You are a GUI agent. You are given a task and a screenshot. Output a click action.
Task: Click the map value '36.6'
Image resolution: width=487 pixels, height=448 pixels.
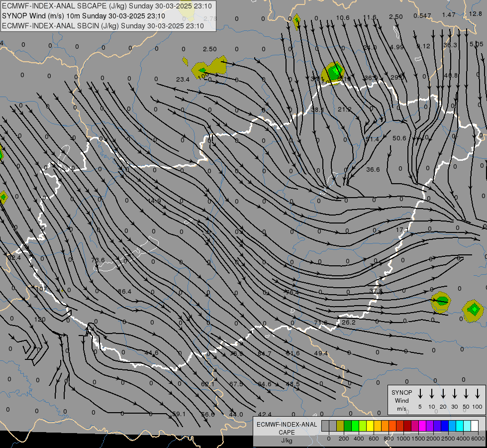pyautogui.click(x=373, y=169)
